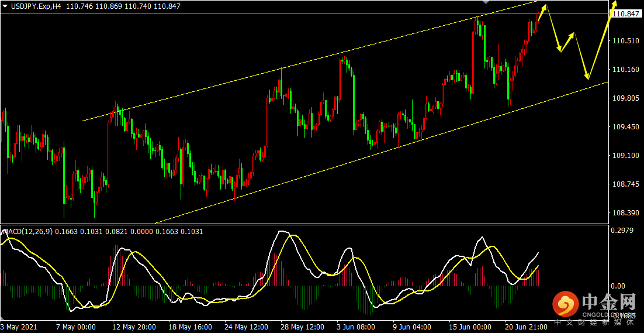Click the 110.510 price scale label
This screenshot has height=333, width=644.
coord(625,41)
